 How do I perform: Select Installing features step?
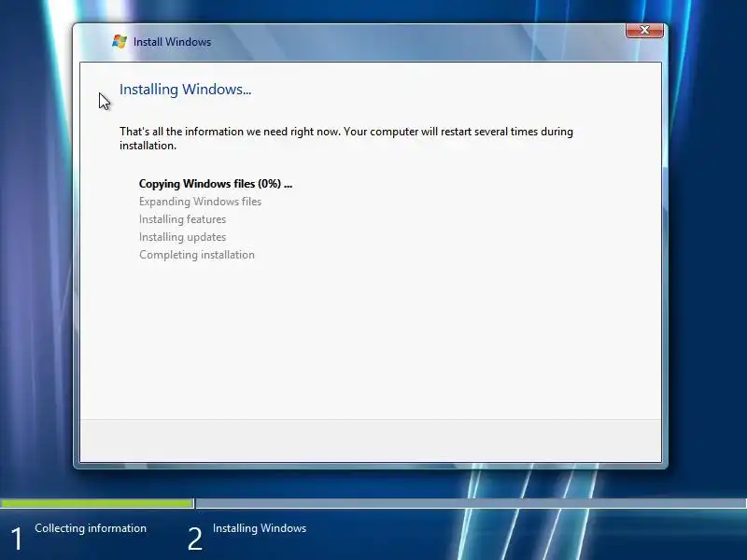[x=182, y=219]
